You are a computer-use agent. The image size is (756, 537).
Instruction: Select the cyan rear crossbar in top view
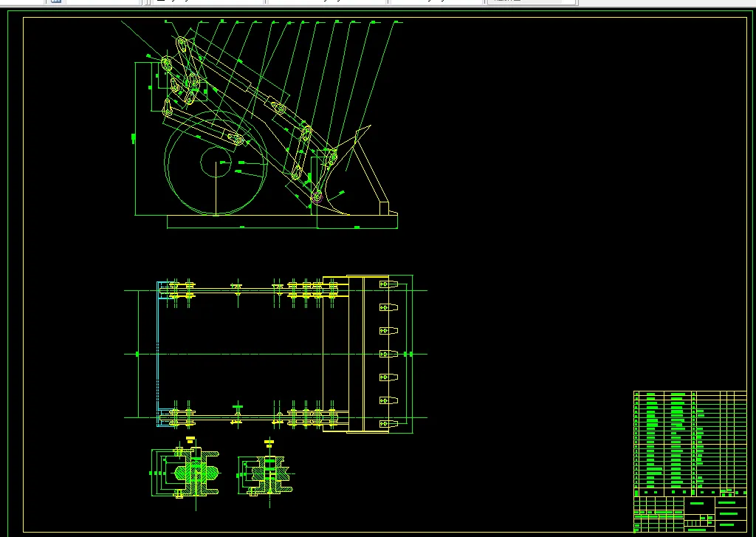[x=158, y=354]
